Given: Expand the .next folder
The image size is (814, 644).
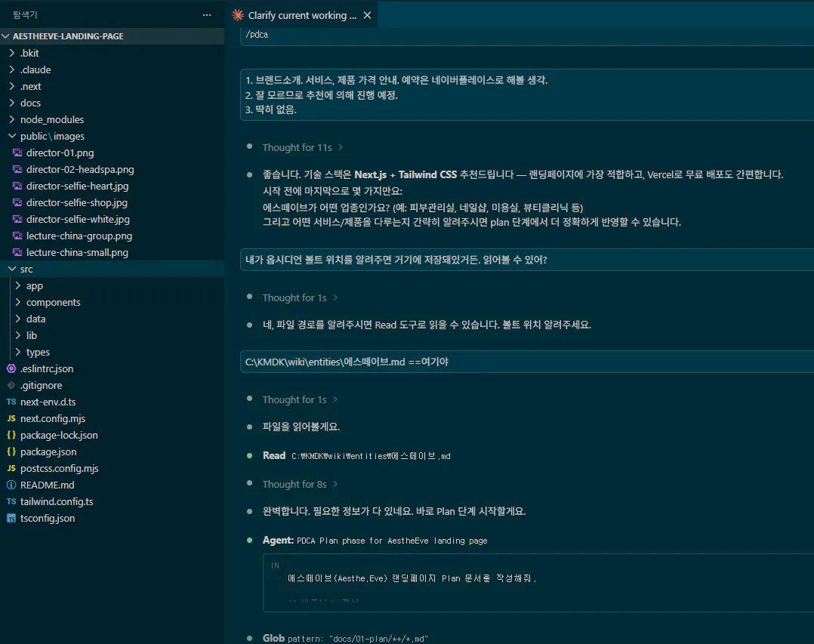Looking at the screenshot, I should click(x=12, y=86).
